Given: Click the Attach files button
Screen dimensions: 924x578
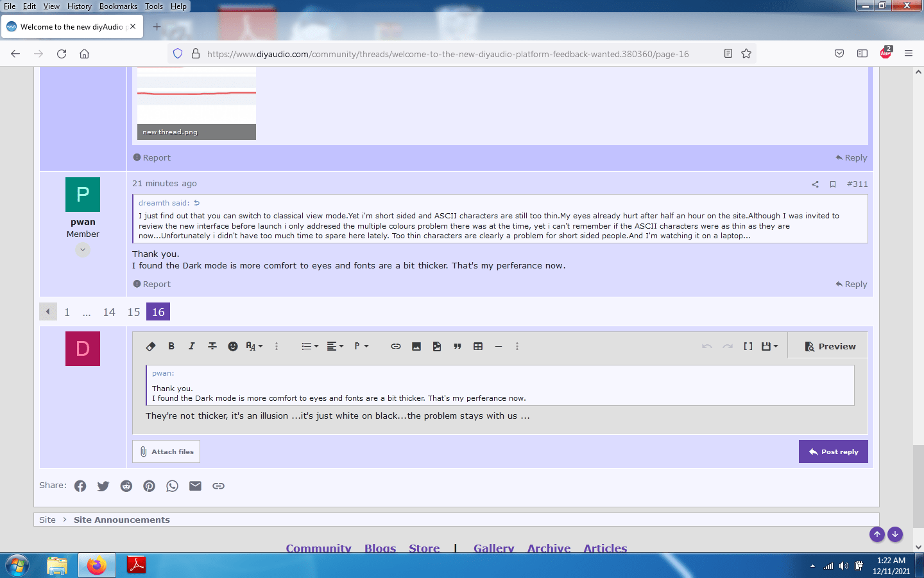Looking at the screenshot, I should point(166,451).
